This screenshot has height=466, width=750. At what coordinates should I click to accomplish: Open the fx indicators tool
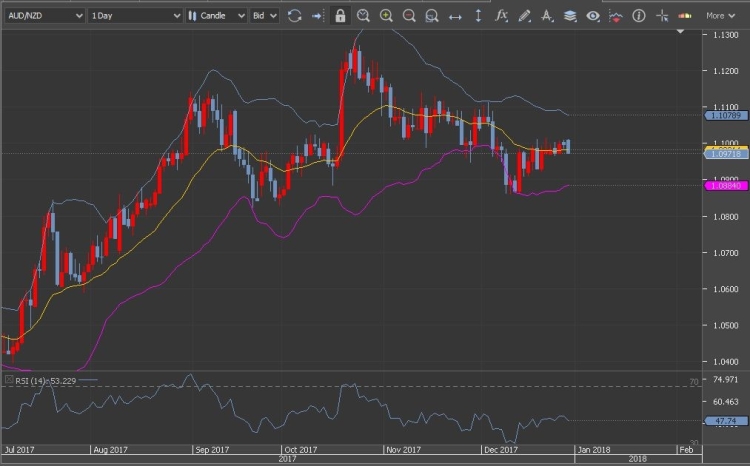[x=501, y=16]
